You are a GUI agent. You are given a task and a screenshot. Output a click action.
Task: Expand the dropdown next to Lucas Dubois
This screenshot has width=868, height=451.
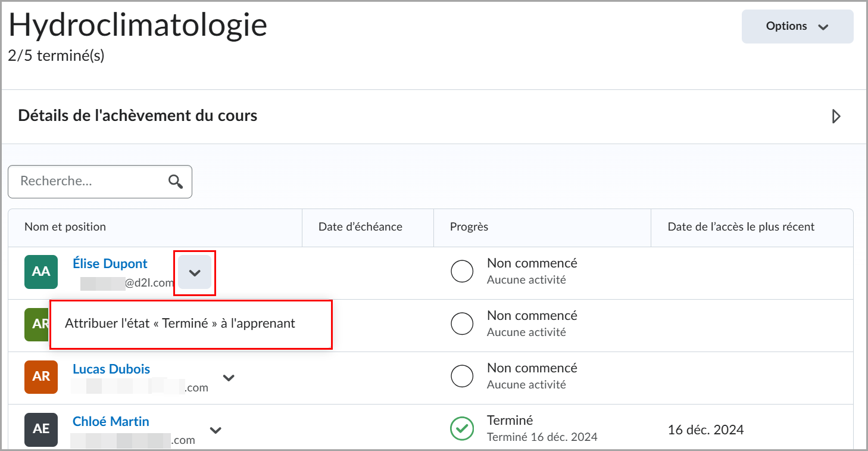coord(229,377)
